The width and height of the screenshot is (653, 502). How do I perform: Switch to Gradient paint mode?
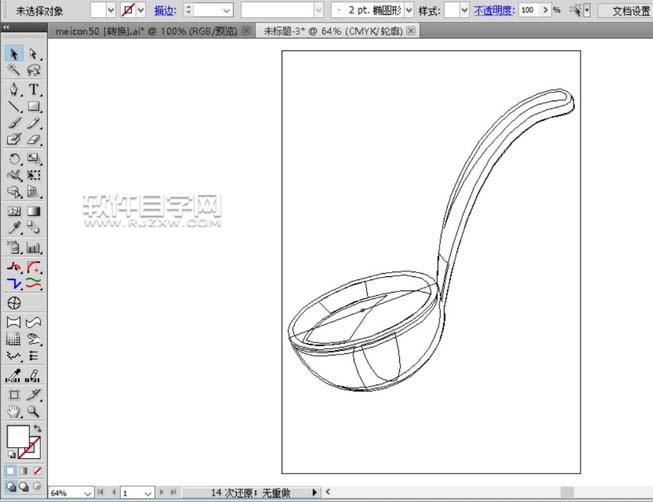click(x=25, y=470)
